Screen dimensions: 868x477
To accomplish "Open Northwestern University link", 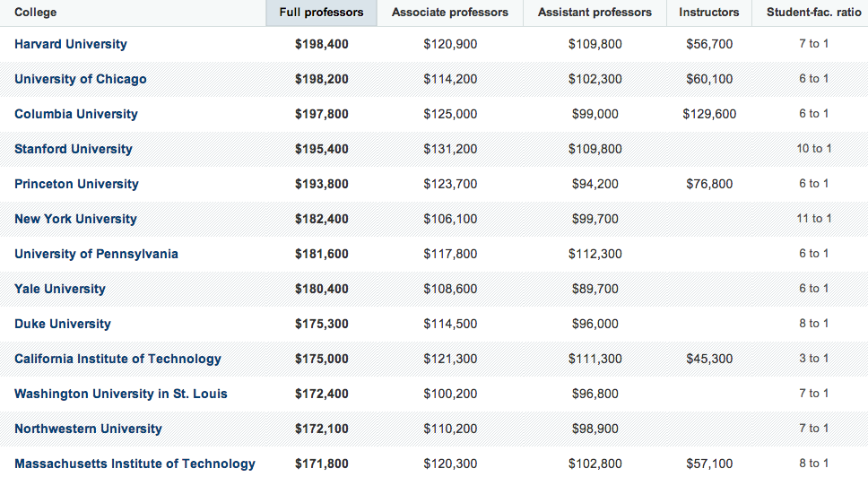I will coord(88,429).
